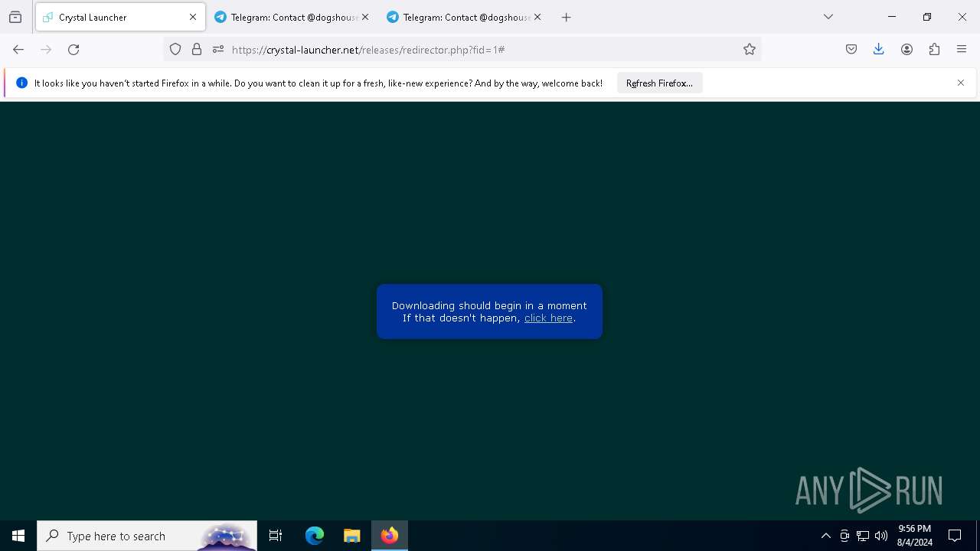
Task: Close the first Telegram tab
Action: coord(365,17)
